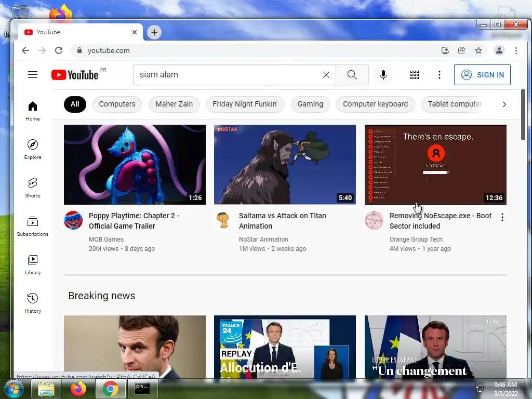Screen dimensions: 532x399
Task: Close the YouTube browser tab
Action: [135, 32]
